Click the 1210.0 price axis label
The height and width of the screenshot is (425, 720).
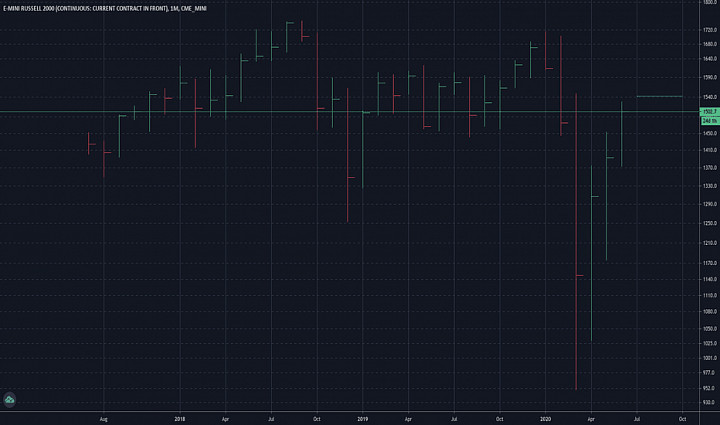point(709,243)
